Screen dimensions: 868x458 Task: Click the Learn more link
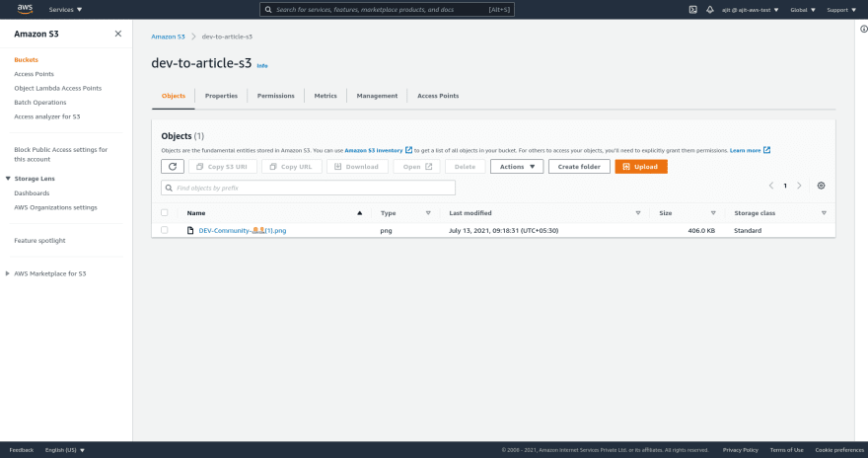[x=750, y=150]
